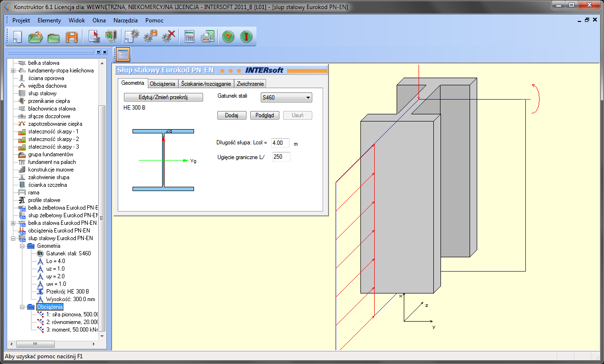The width and height of the screenshot is (604, 364).
Task: Select 'obciążenia Eurokod PN-EN' tree item
Action: (59, 231)
